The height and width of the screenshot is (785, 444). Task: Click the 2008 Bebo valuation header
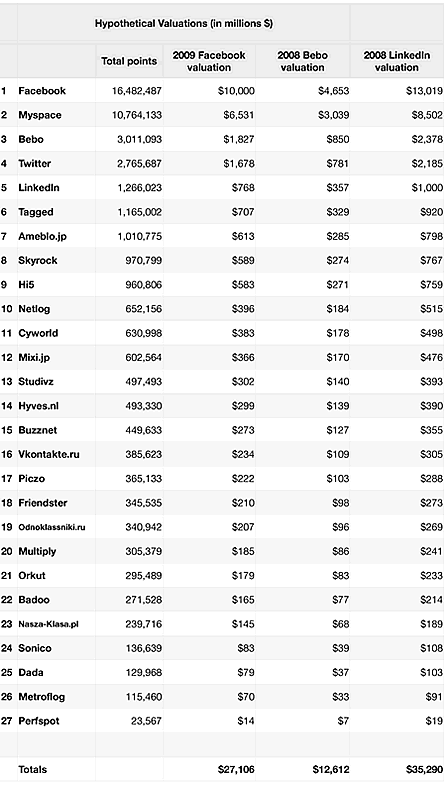click(x=302, y=61)
